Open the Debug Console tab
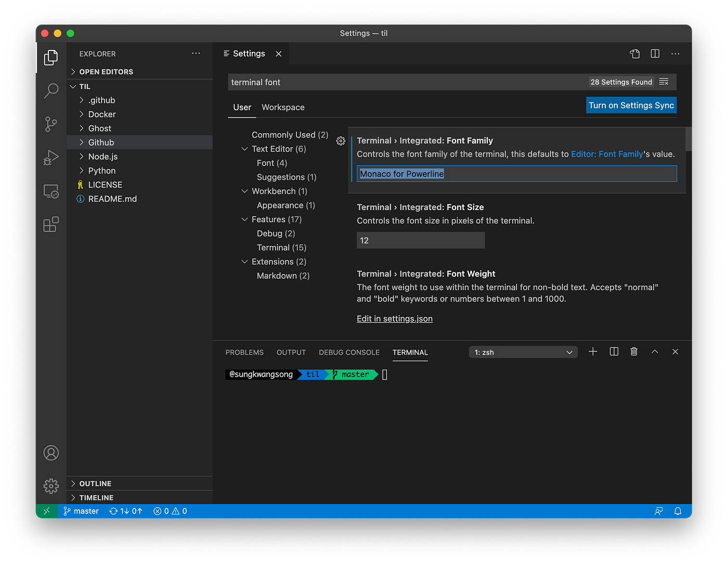The image size is (728, 566). 349,352
